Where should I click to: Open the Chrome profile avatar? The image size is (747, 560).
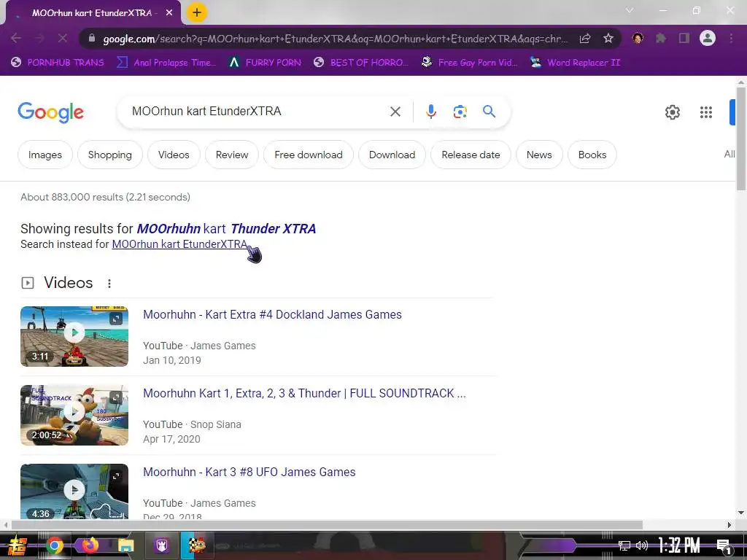coord(708,38)
